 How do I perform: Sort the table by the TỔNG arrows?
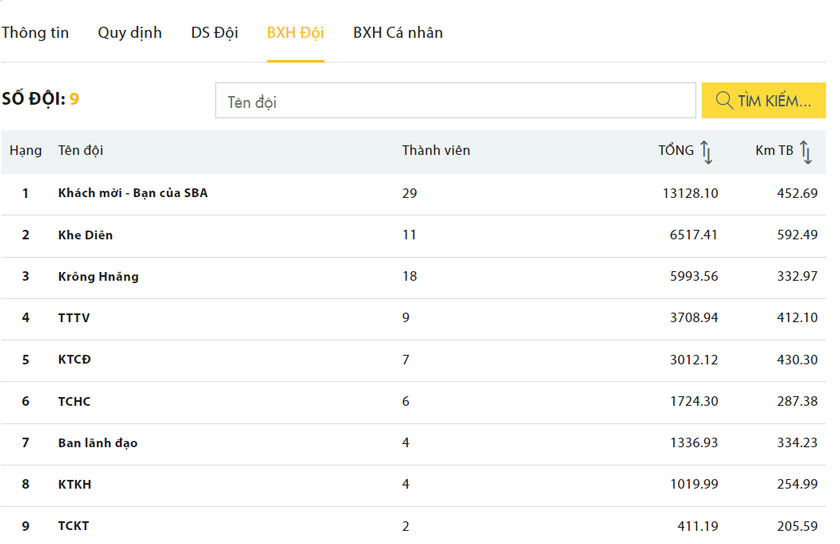[x=706, y=152]
